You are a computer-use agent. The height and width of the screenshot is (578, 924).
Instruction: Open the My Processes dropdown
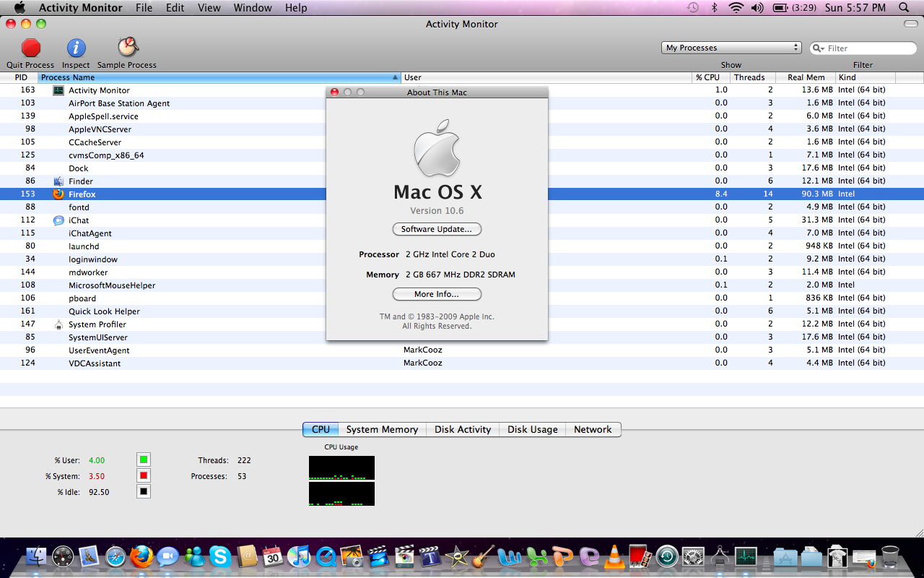click(731, 48)
